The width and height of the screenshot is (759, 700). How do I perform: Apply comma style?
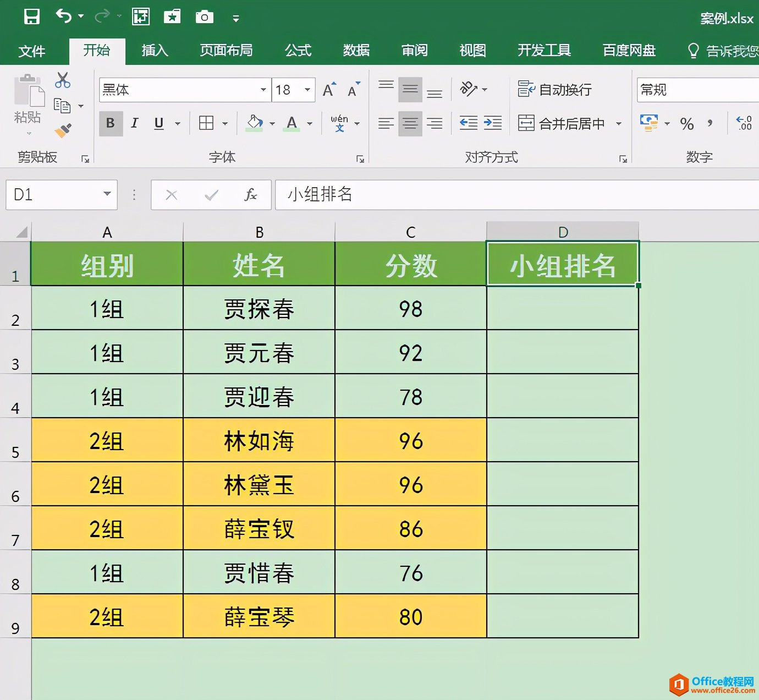point(711,123)
